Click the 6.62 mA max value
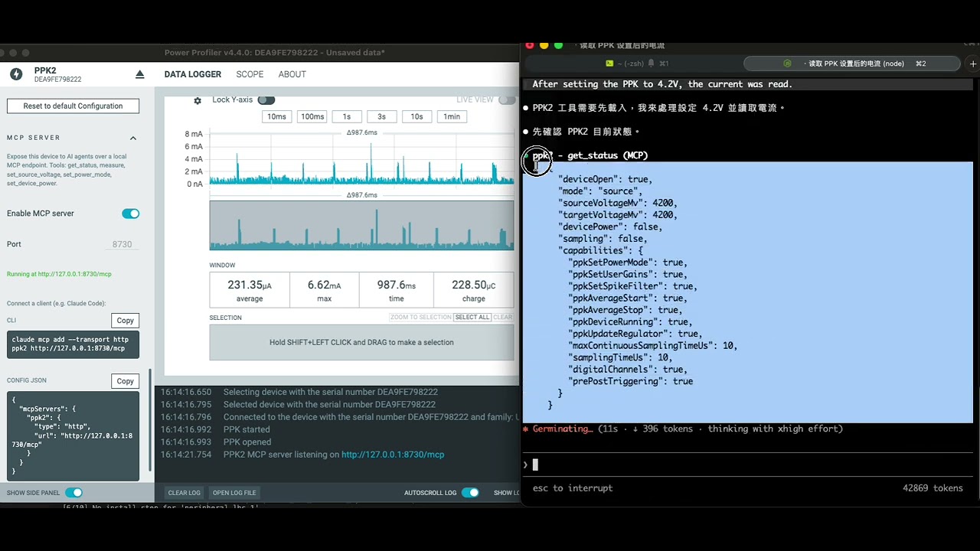 [324, 285]
